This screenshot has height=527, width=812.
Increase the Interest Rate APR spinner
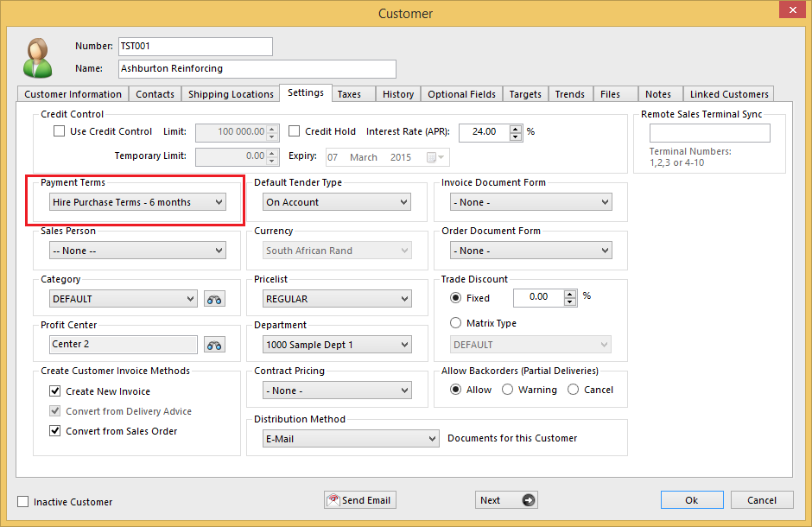point(517,128)
